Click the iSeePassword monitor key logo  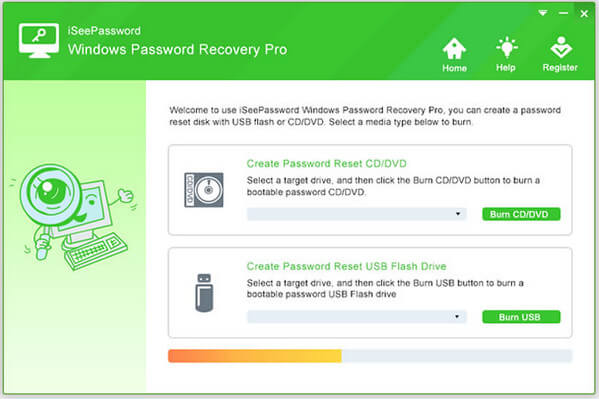coord(39,40)
